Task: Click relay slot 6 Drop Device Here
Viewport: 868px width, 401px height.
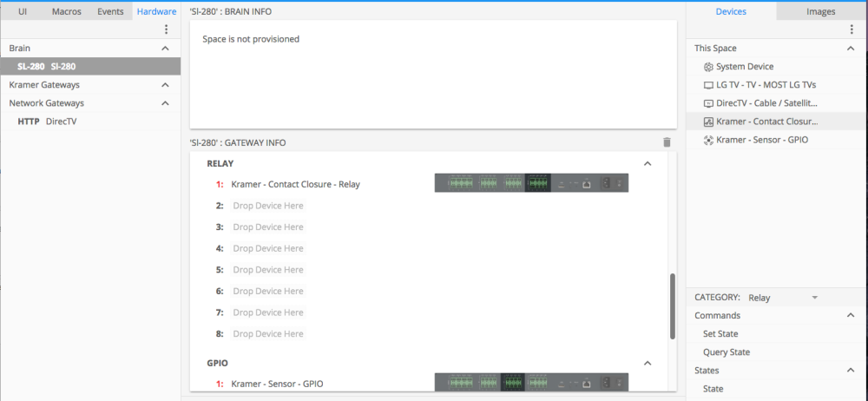Action: click(x=268, y=292)
